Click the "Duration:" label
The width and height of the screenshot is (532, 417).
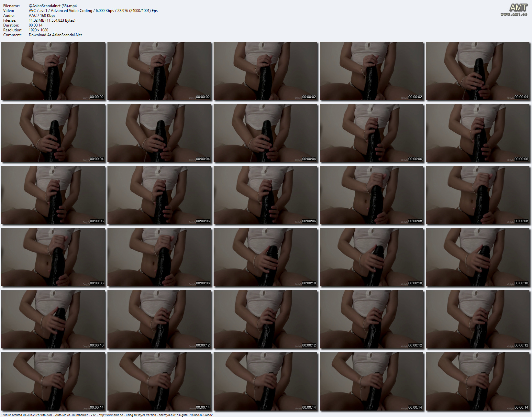tap(11, 25)
